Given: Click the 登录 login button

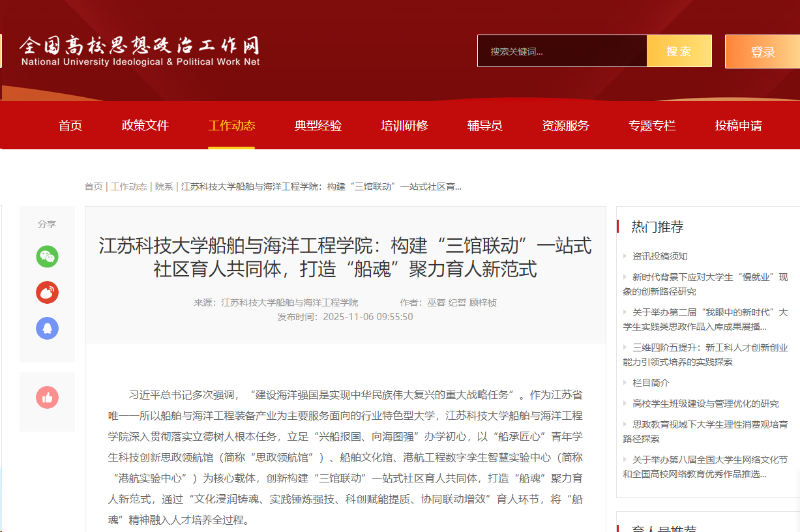Looking at the screenshot, I should click(x=762, y=52).
